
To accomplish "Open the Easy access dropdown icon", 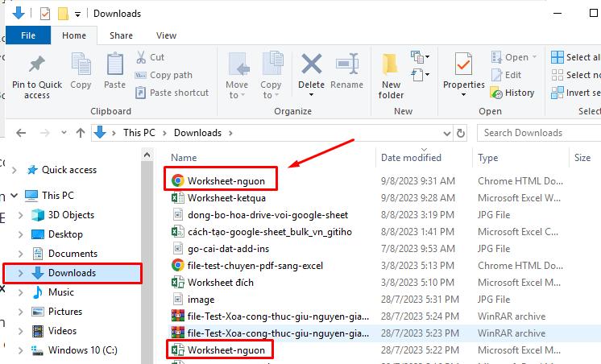I will (420, 74).
